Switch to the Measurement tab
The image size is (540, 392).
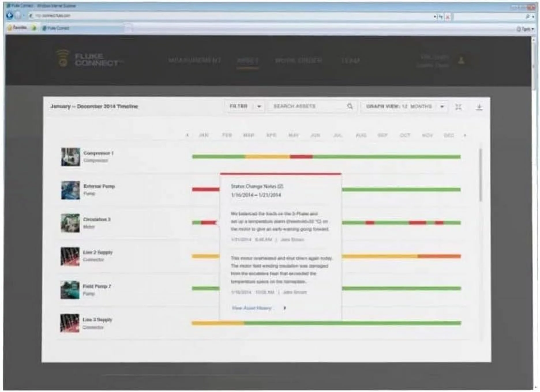pos(194,60)
